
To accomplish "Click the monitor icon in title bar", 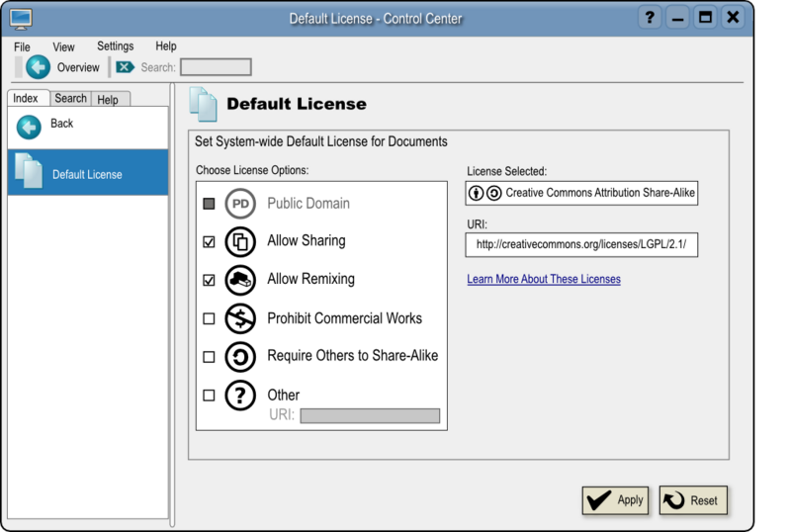I will (x=21, y=19).
